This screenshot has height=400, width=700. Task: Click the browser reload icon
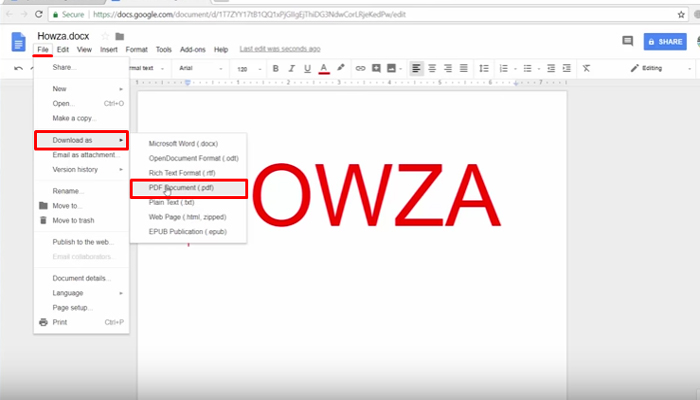(39, 14)
